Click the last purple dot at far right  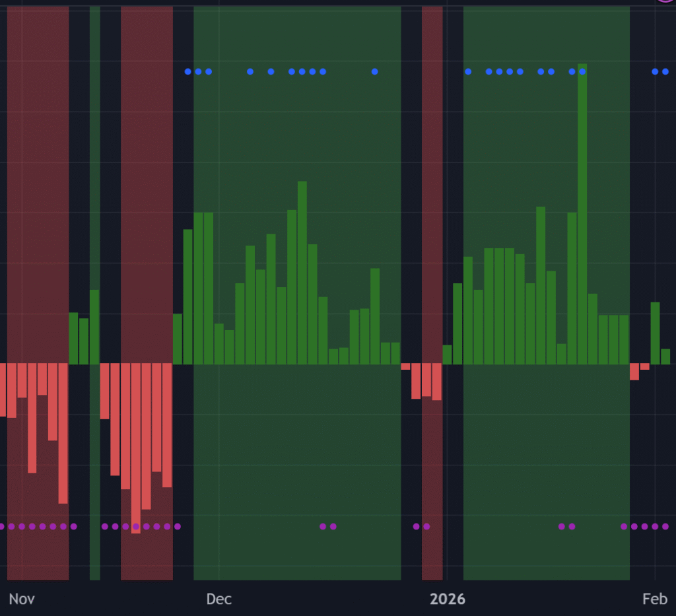coord(665,526)
